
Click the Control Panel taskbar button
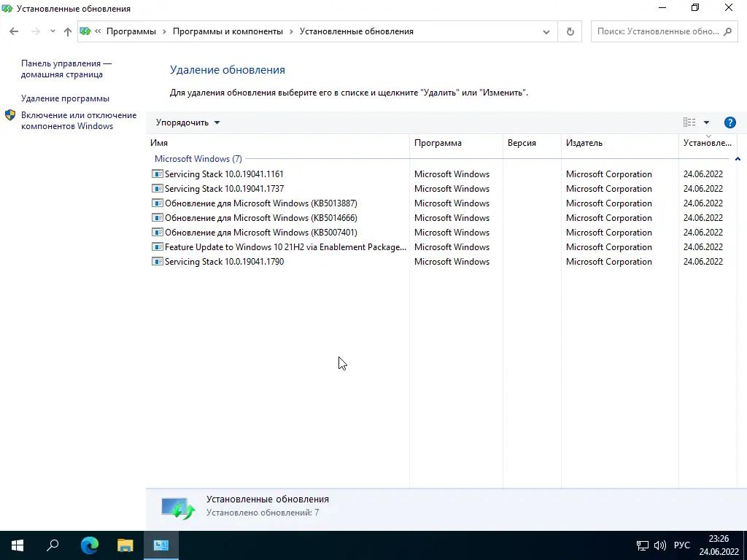[x=161, y=545]
